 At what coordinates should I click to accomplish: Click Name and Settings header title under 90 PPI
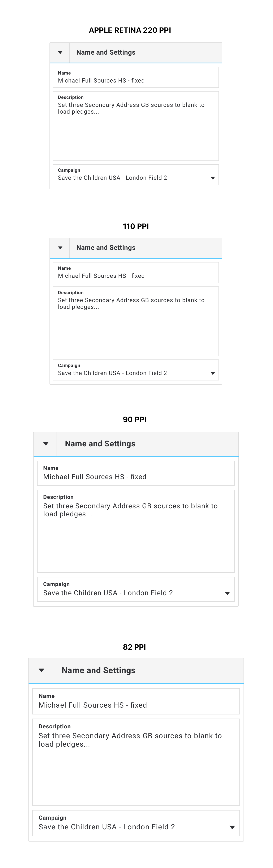100,444
